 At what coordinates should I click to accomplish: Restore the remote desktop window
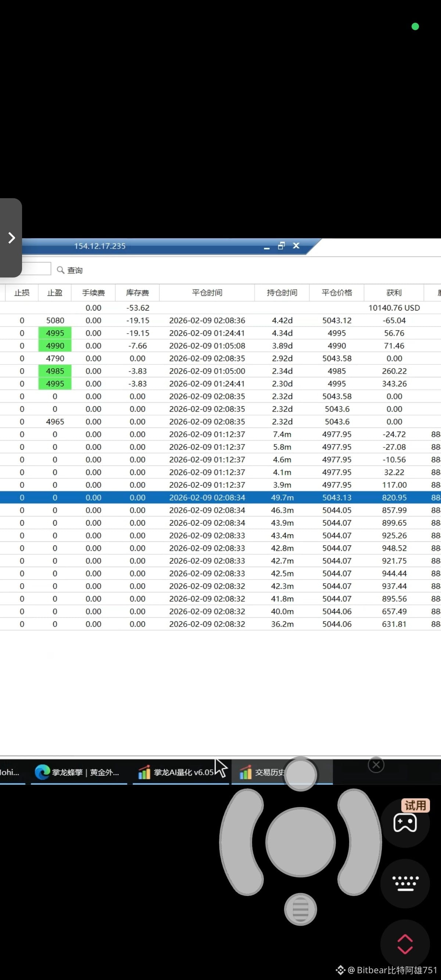[x=282, y=246]
